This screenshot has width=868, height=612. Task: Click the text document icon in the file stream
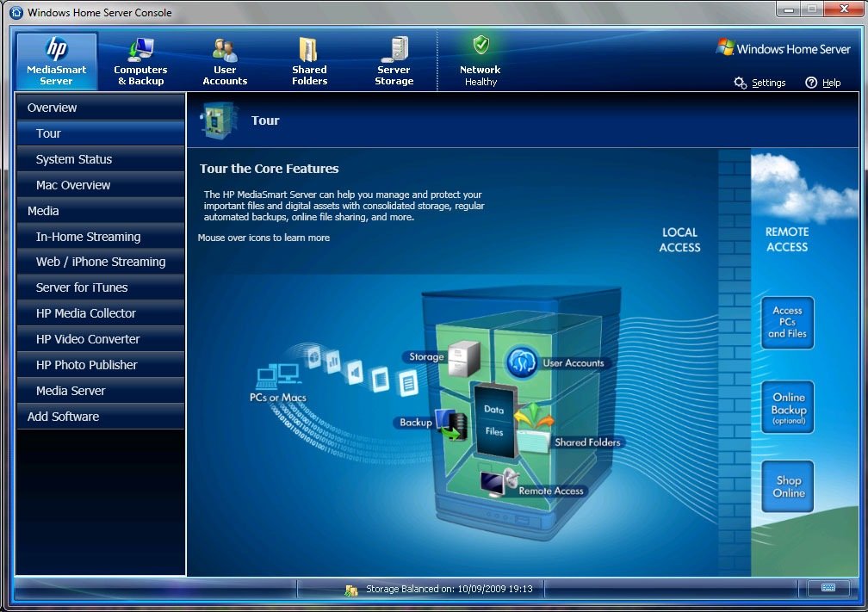408,383
